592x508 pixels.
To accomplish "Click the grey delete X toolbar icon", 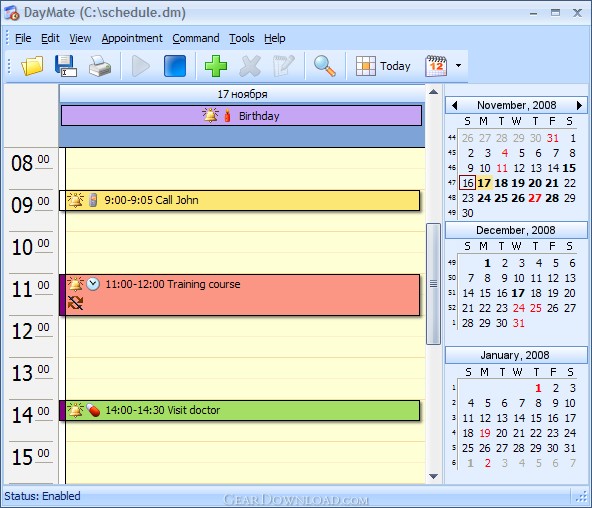I will pos(250,66).
